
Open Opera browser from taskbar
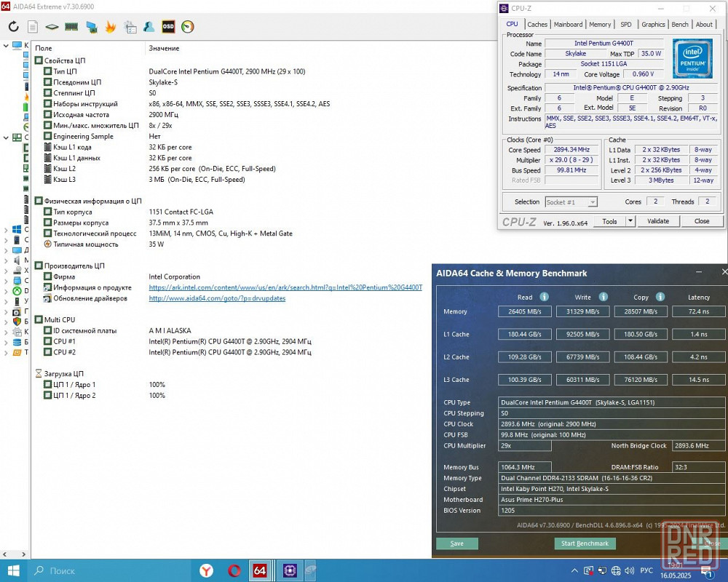pos(234,570)
